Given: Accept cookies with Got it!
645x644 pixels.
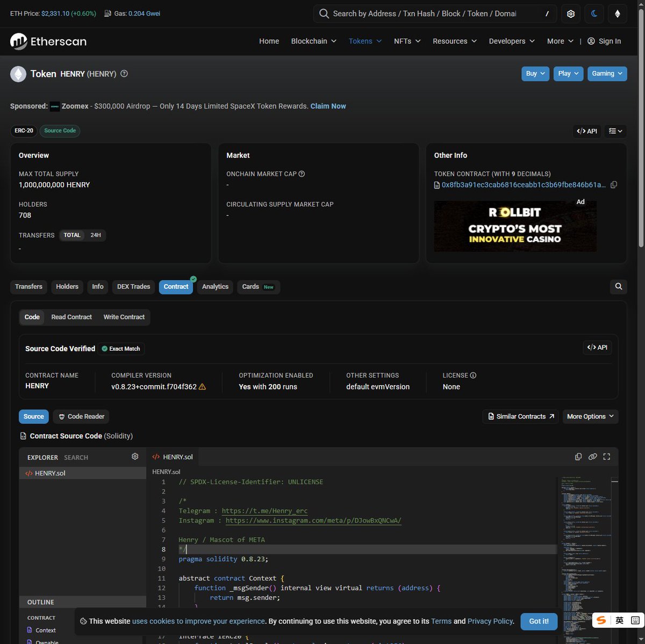Looking at the screenshot, I should 539,621.
